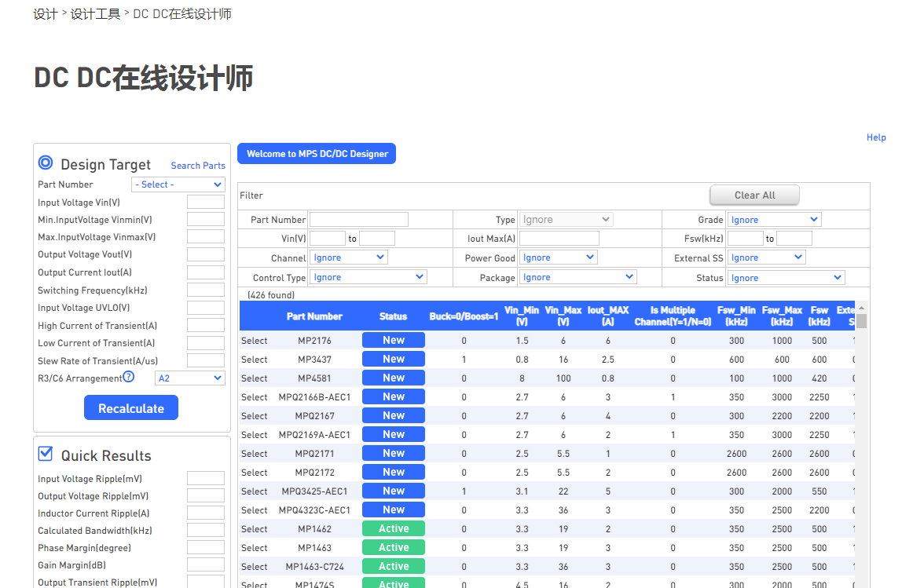
Task: Open the Power Good filter dropdown
Action: pos(558,257)
